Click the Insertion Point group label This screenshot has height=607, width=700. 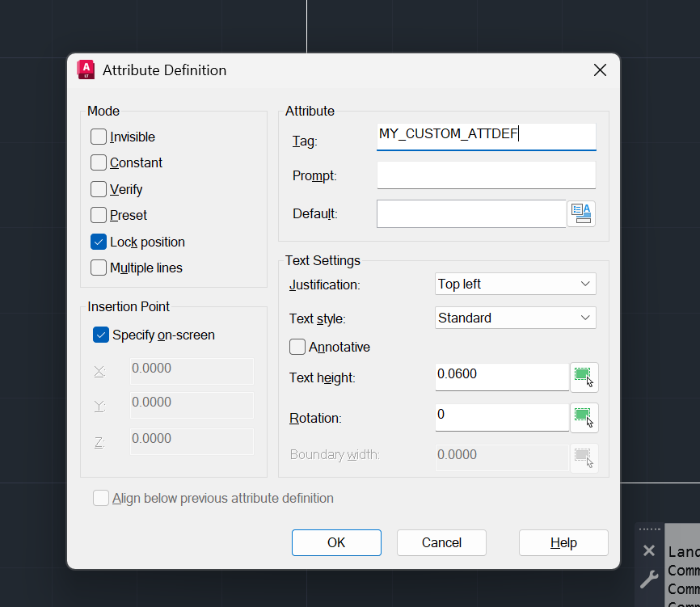(129, 306)
